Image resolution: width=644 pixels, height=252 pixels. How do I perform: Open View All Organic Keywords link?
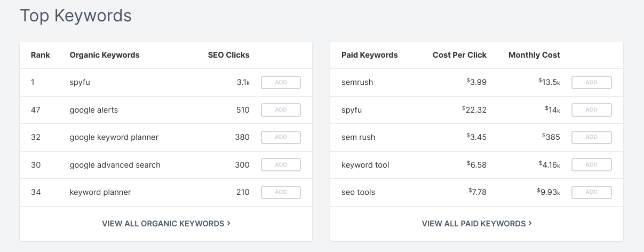click(x=166, y=224)
